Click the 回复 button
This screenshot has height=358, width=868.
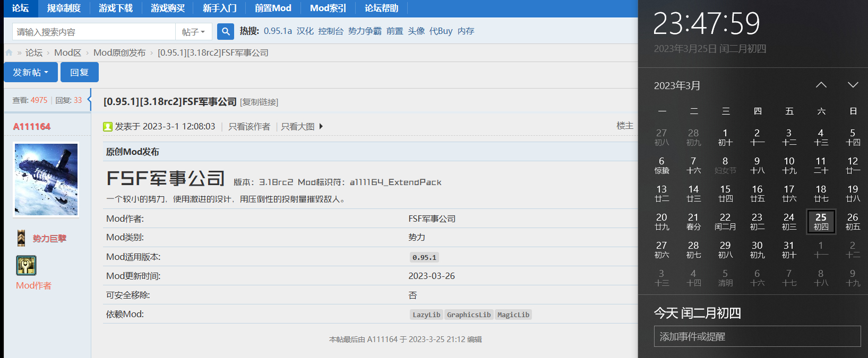pyautogui.click(x=79, y=73)
